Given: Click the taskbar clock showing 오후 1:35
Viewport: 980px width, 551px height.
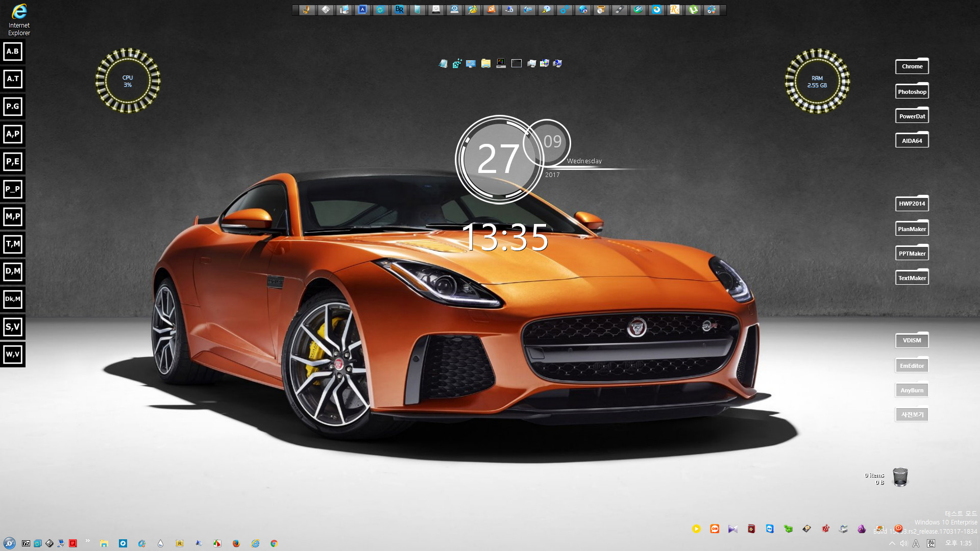Looking at the screenshot, I should pyautogui.click(x=959, y=543).
